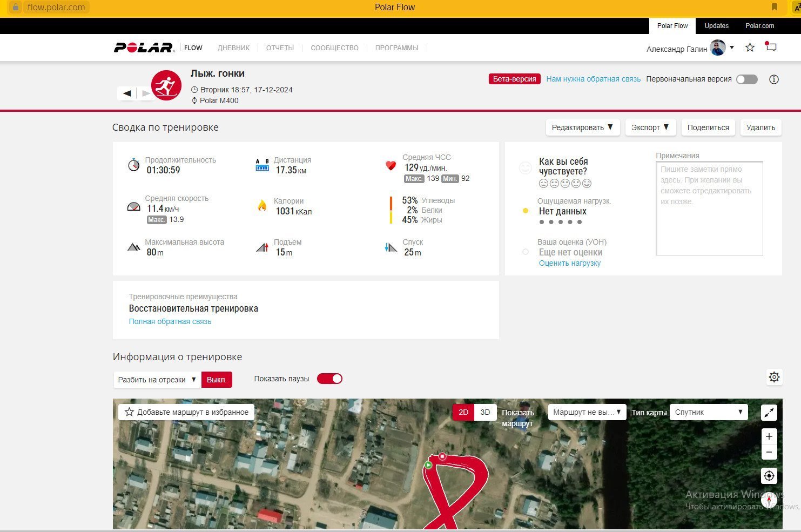
Task: Click the cross-country skiing sport icon
Action: 166,85
